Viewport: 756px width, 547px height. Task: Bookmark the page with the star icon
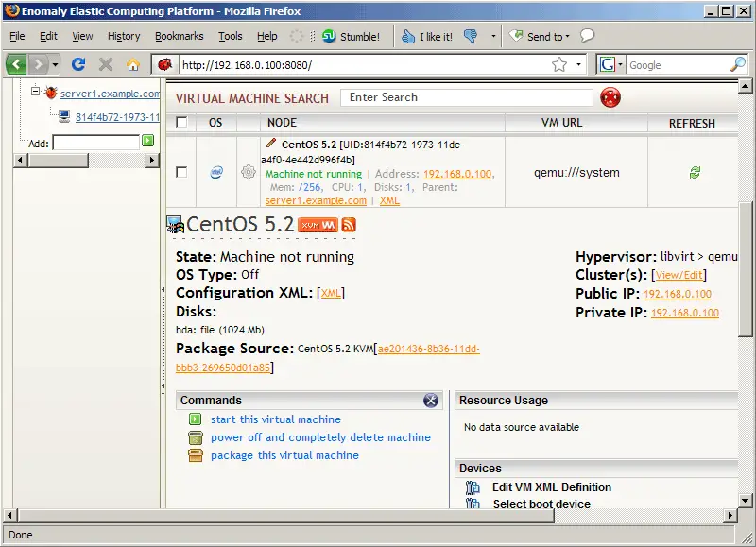[x=559, y=64]
